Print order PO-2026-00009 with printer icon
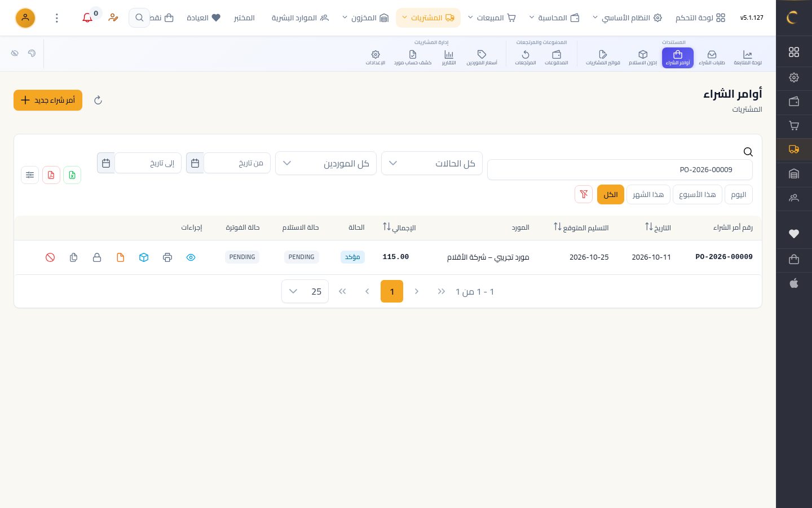Viewport: 812px width, 508px height. pos(167,257)
